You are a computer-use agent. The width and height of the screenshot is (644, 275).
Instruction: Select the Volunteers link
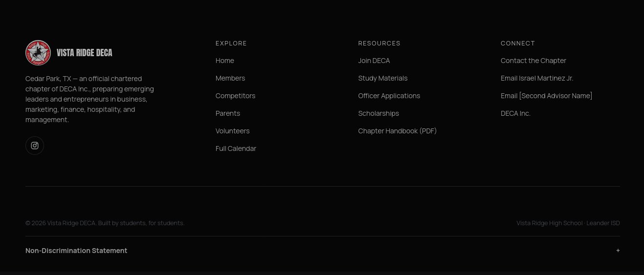(x=233, y=131)
